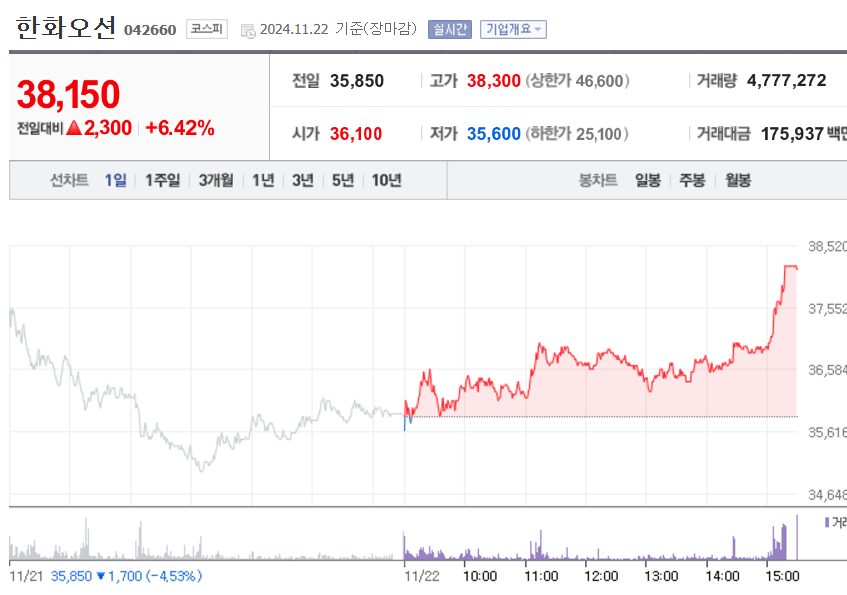Select the 1년 chart range
This screenshot has width=847, height=595.
point(263,180)
